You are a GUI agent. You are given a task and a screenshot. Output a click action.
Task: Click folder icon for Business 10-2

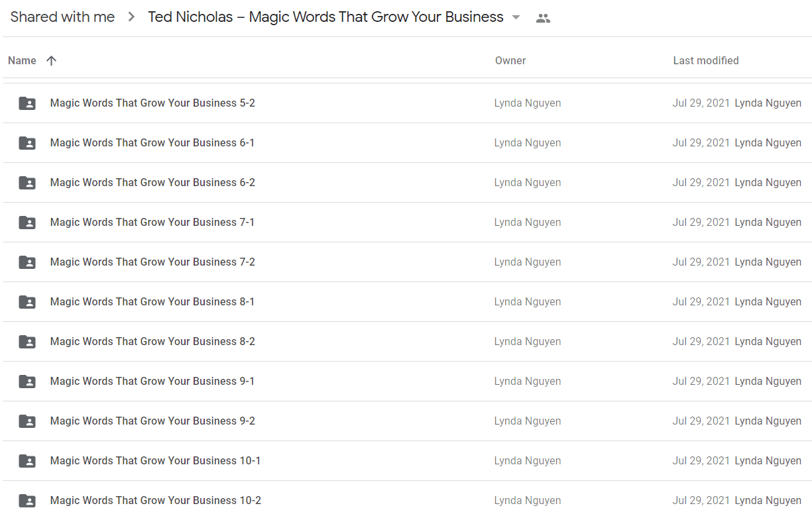[x=27, y=500]
